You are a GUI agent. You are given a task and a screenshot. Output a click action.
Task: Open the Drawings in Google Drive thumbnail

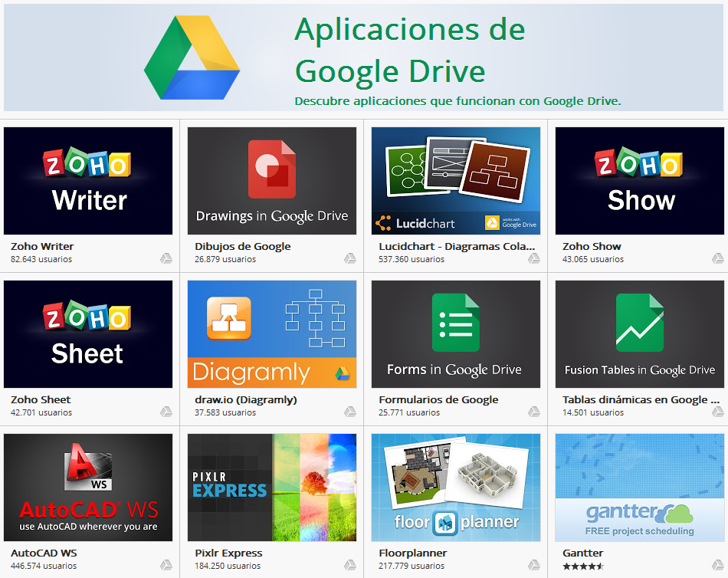click(x=272, y=181)
